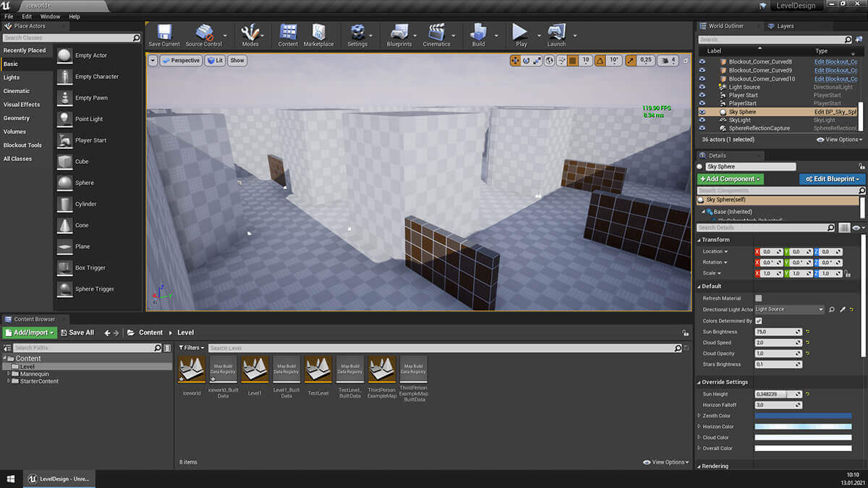Expand the Zenith Color property
The image size is (868, 488).
(699, 416)
